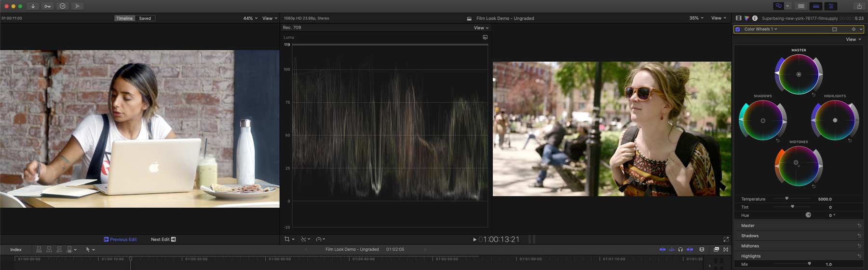Open comparison viewer View menu
Image resolution: width=868 pixels, height=270 pixels.
click(x=270, y=18)
